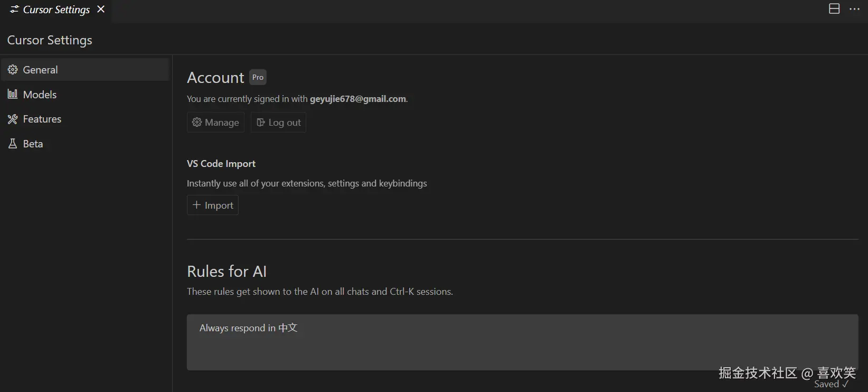Click the signed-in Gmail address

(x=358, y=99)
